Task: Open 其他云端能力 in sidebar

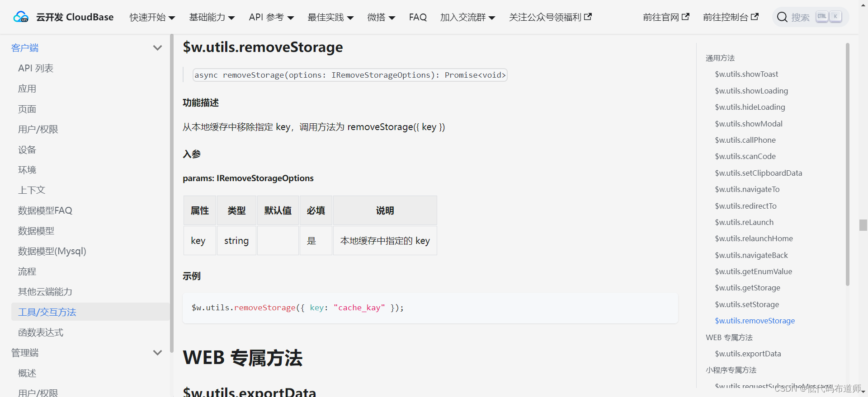Action: click(45, 292)
